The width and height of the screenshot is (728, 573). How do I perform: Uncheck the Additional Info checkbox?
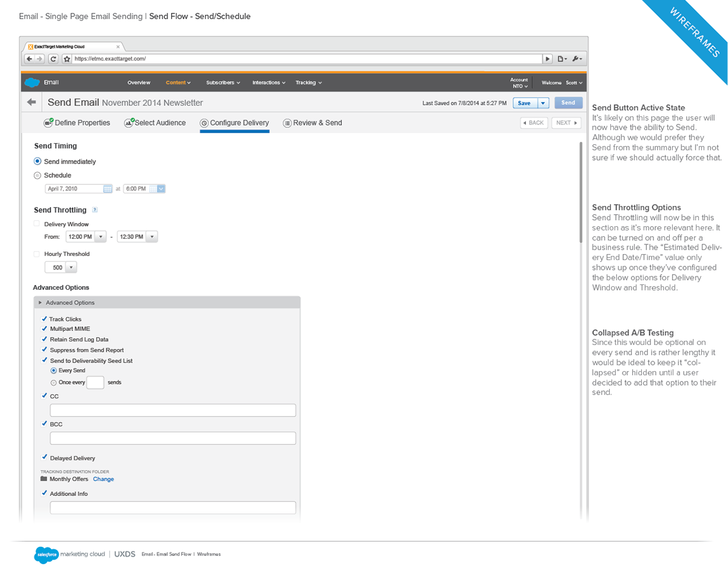pyautogui.click(x=44, y=494)
